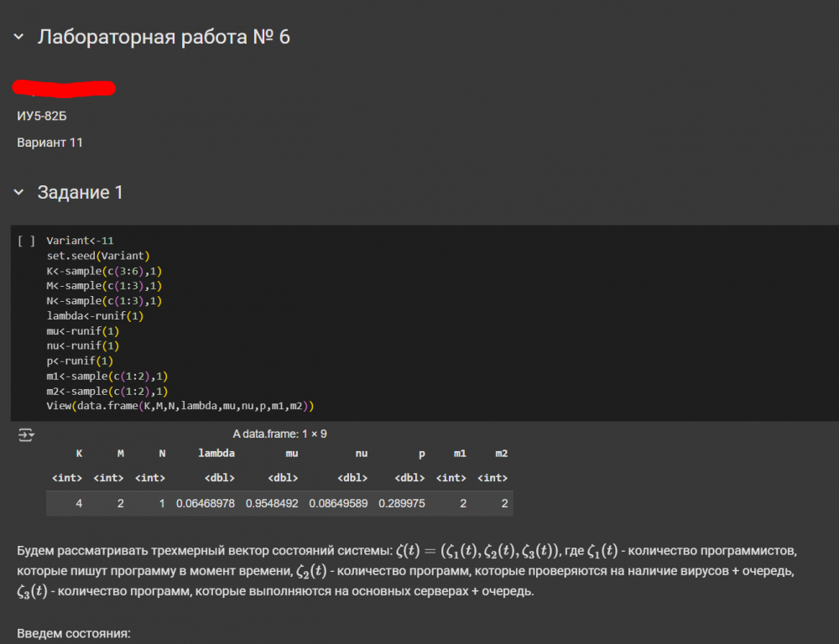Screen dimensions: 839x644
Task: Select the "mu" column header
Action: pyautogui.click(x=292, y=453)
